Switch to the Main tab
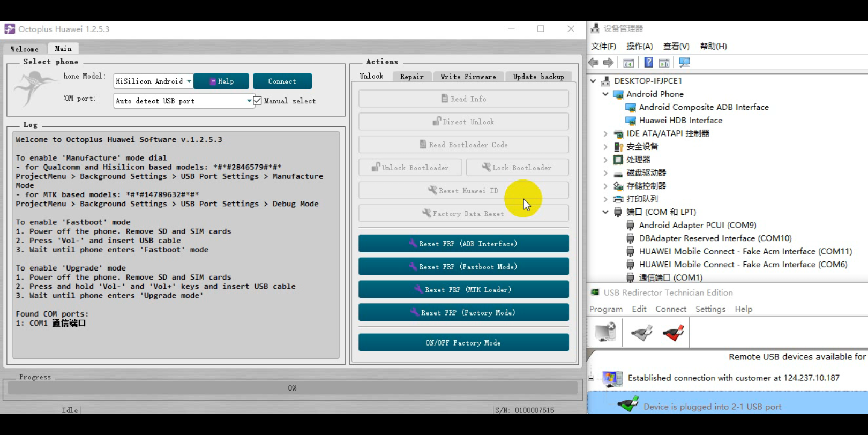 click(x=63, y=48)
